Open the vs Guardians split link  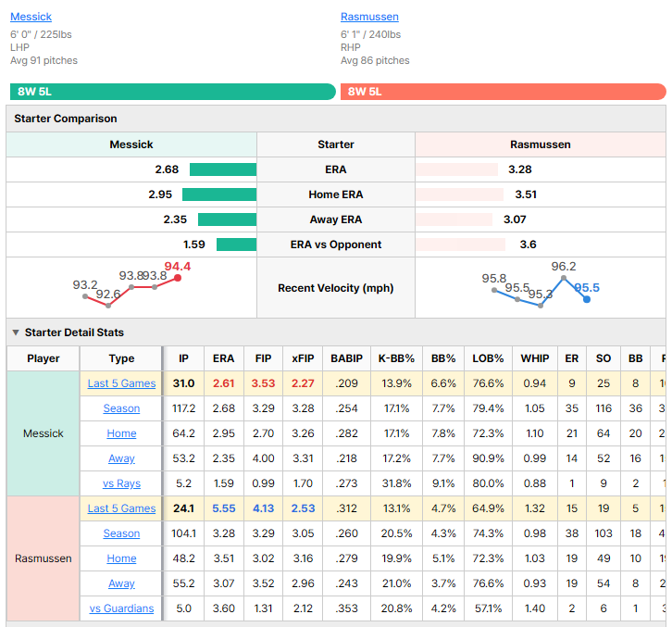[x=121, y=608]
